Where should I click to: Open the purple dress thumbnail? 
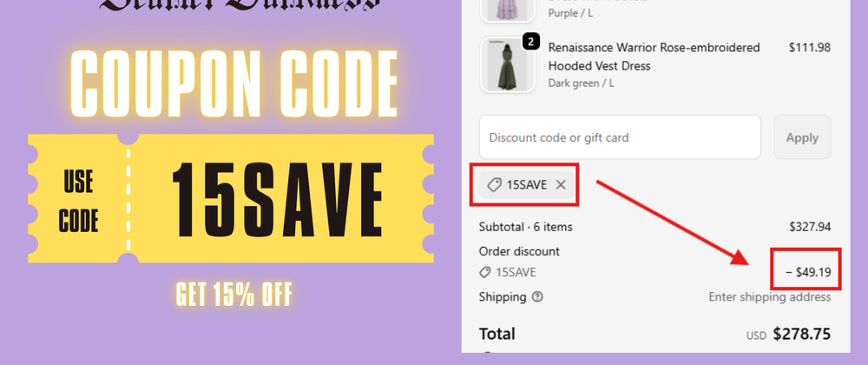coord(508,10)
